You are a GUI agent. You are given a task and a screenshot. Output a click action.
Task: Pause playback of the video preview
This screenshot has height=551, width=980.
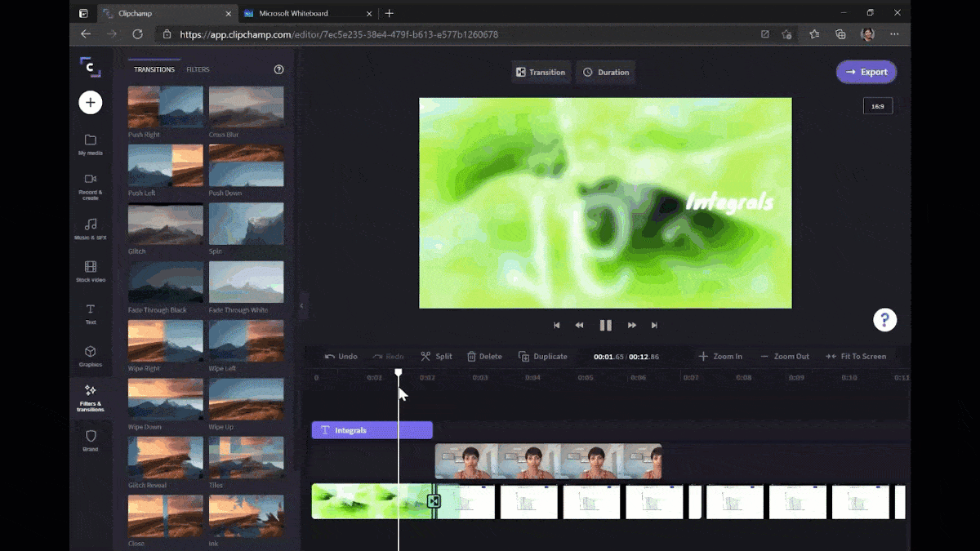click(605, 325)
